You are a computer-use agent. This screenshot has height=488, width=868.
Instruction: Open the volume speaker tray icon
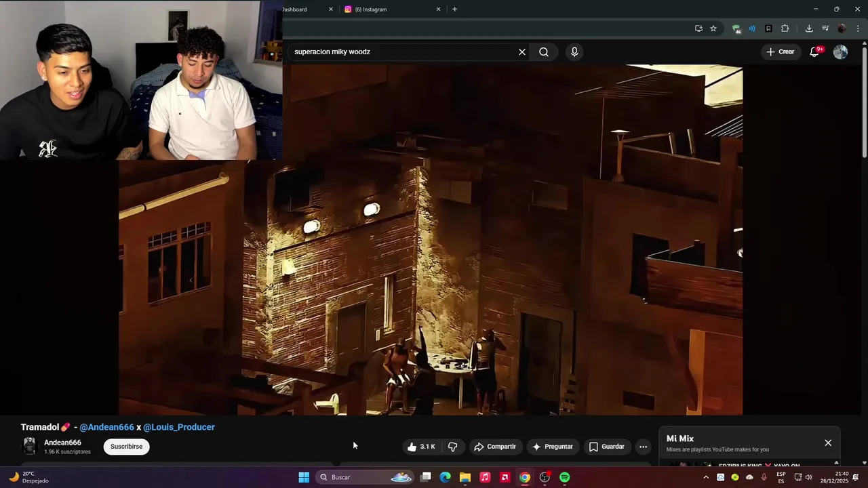pyautogui.click(x=808, y=477)
